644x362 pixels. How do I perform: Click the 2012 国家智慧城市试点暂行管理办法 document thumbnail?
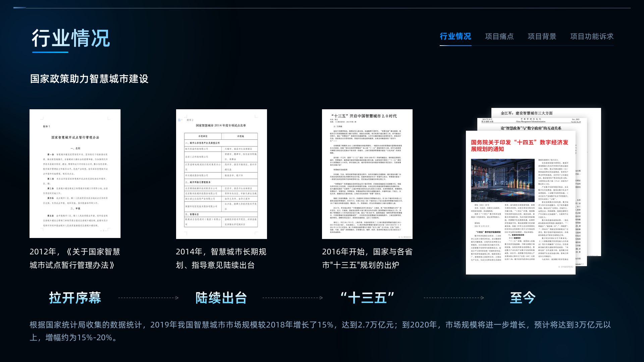(75, 174)
